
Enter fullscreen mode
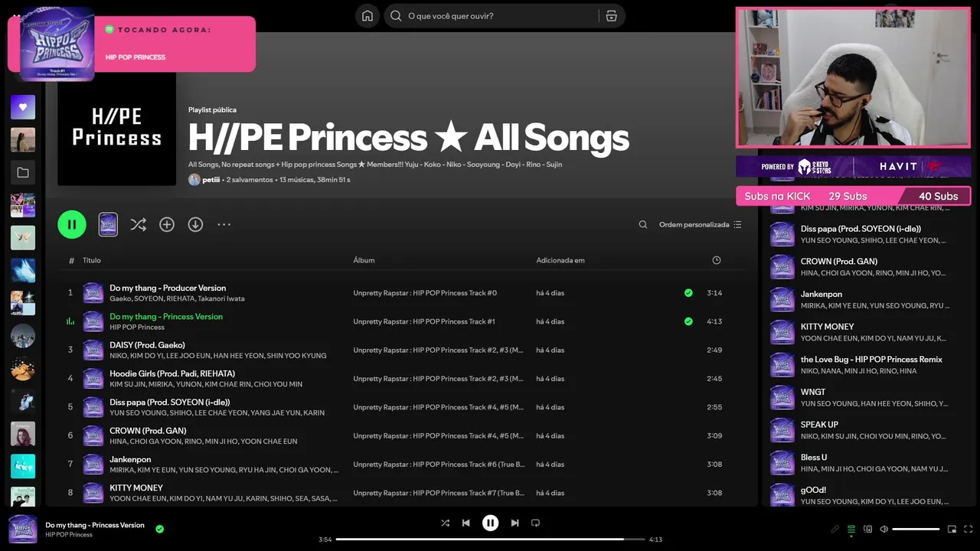coord(968,529)
